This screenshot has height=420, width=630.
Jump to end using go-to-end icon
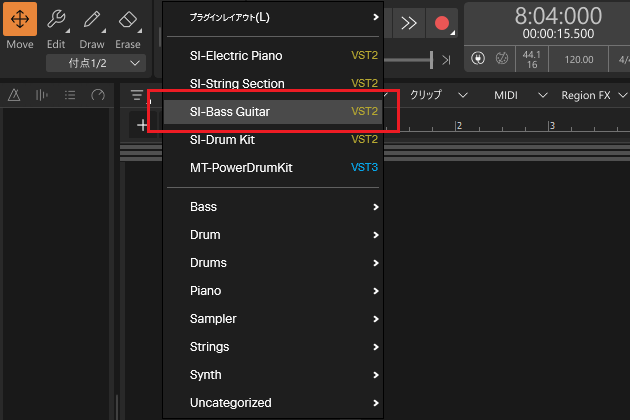pyautogui.click(x=446, y=60)
